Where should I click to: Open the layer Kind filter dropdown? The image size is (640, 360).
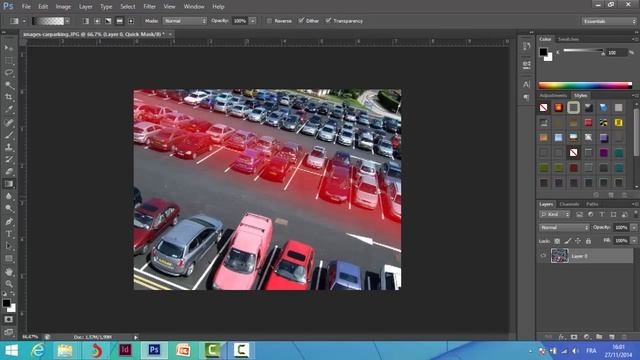[555, 214]
